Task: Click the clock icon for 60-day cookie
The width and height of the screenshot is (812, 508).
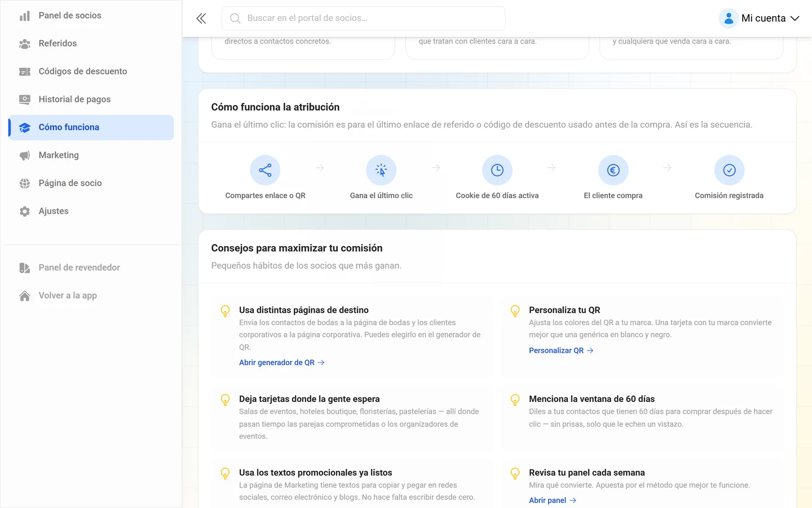Action: point(497,170)
